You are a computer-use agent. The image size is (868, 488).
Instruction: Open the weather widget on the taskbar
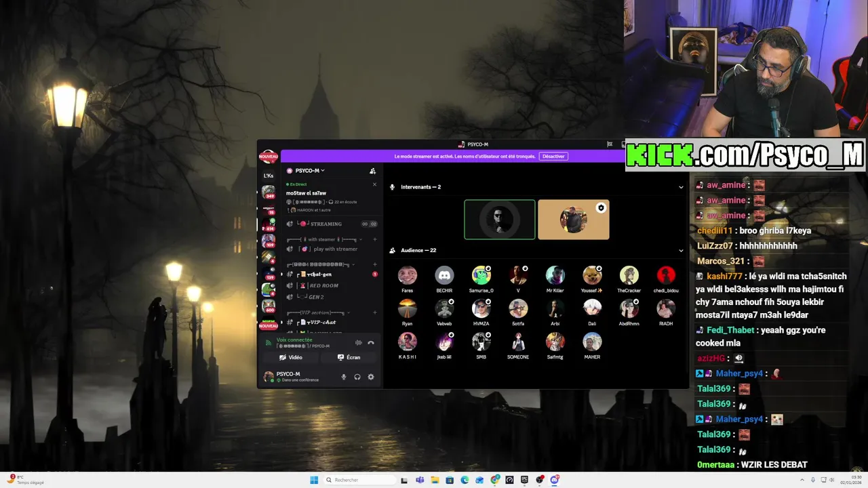point(26,480)
